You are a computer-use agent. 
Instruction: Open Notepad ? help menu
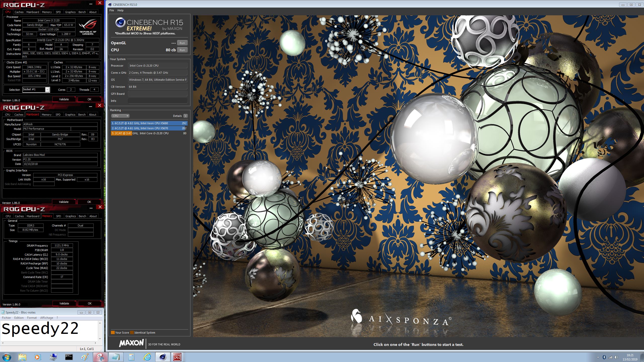[57, 318]
